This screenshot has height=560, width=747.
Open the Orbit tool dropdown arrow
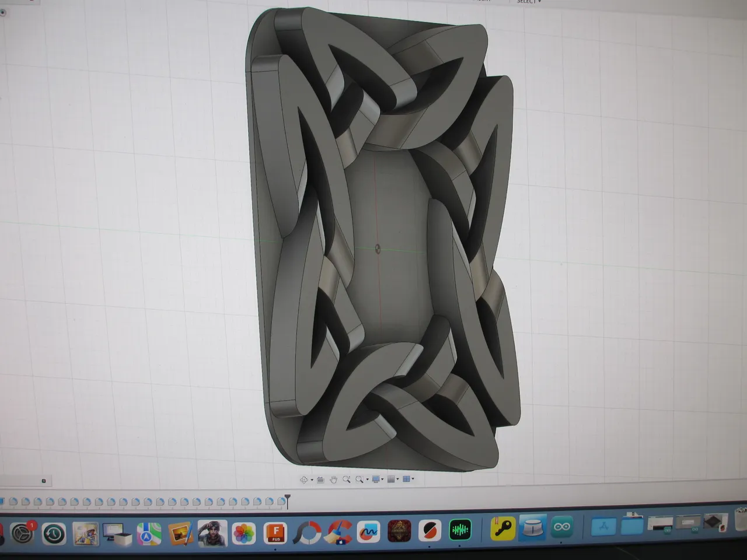coord(312,480)
